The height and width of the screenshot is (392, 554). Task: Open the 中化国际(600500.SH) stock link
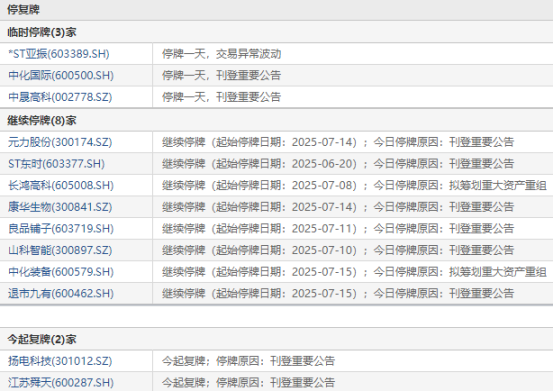(x=61, y=76)
